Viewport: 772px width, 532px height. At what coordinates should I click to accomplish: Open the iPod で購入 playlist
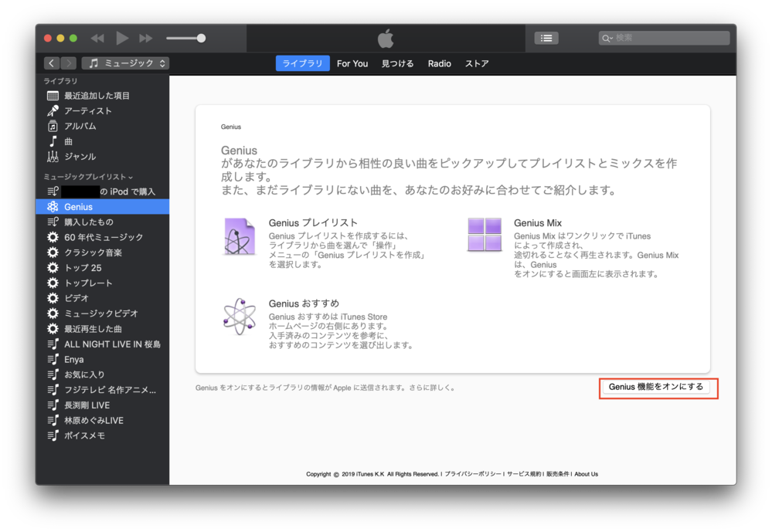(x=103, y=191)
